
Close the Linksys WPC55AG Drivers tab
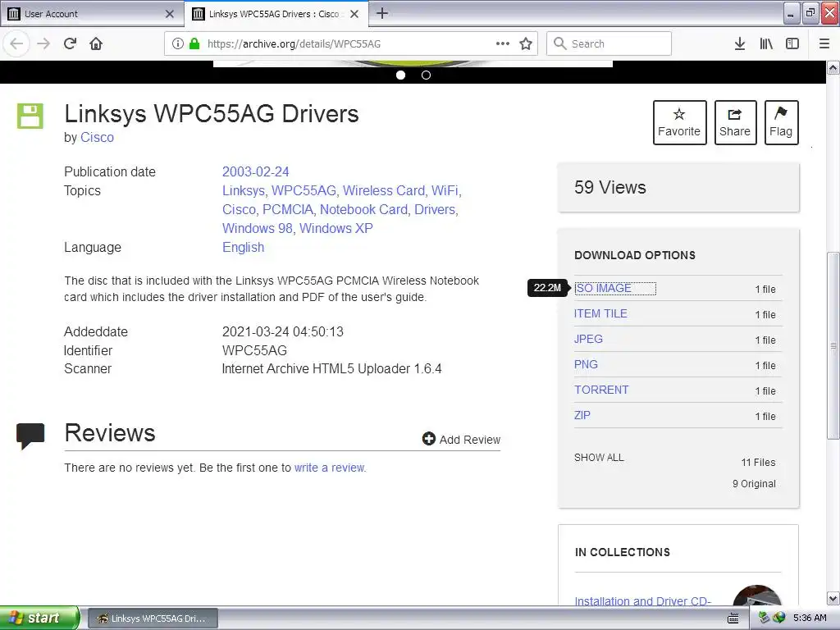pos(354,14)
